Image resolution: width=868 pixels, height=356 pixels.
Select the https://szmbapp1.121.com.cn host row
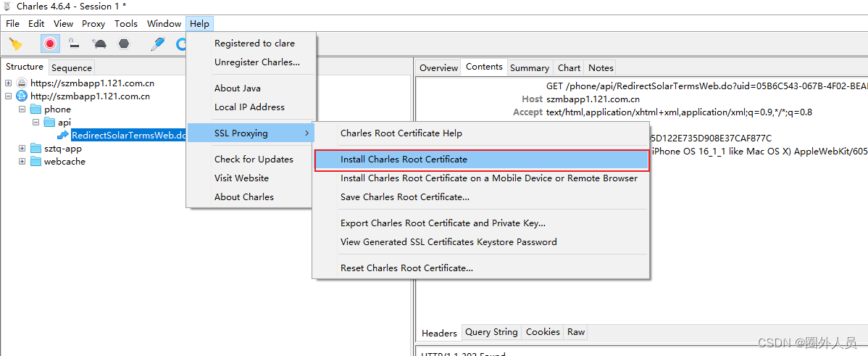[92, 83]
